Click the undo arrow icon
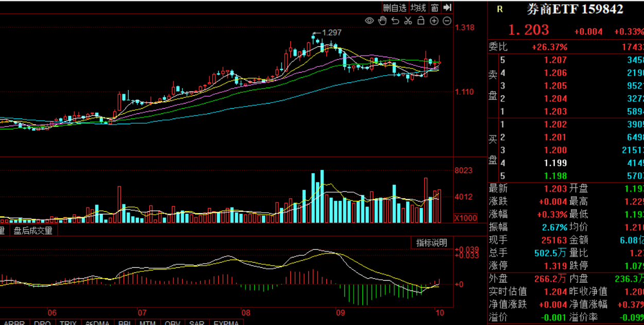Screen dimensions: 644x325 pyautogui.click(x=395, y=21)
